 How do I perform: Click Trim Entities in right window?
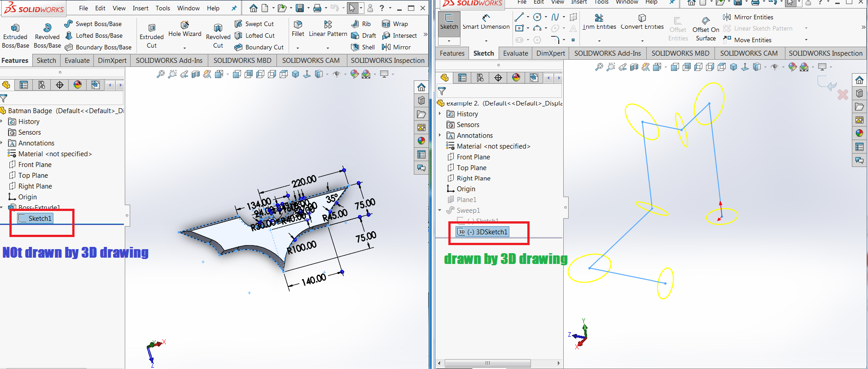599,22
